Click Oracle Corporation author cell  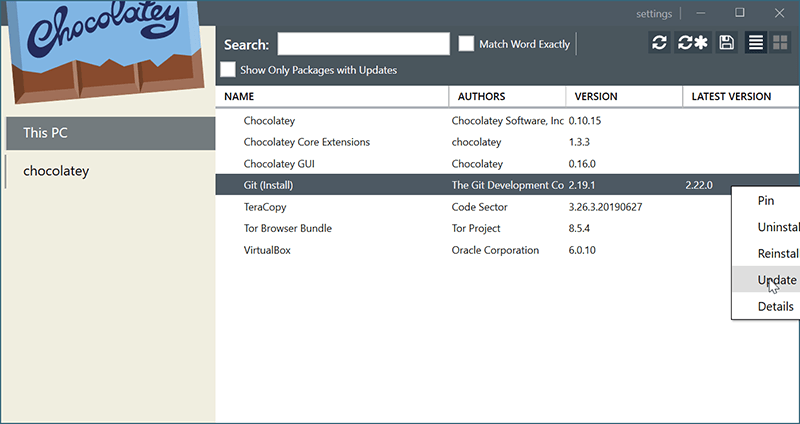tap(495, 250)
